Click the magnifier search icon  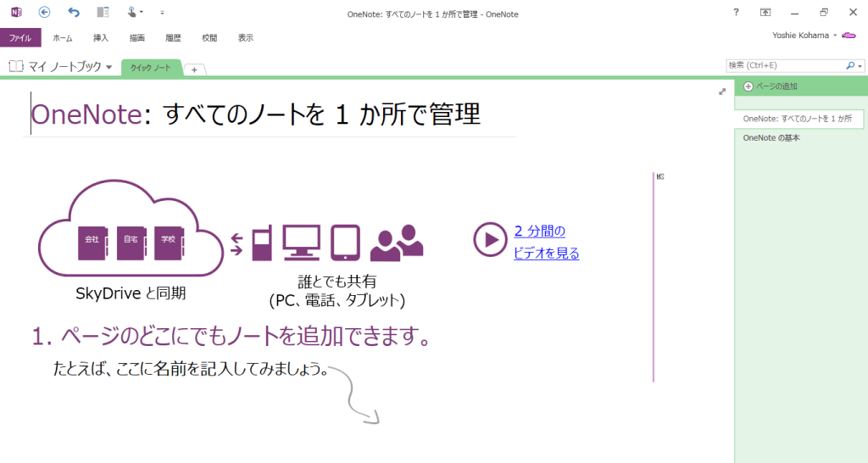click(850, 65)
